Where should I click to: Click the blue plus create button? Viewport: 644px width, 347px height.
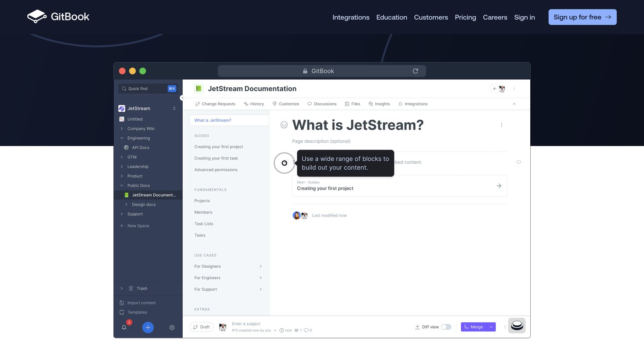click(x=148, y=327)
